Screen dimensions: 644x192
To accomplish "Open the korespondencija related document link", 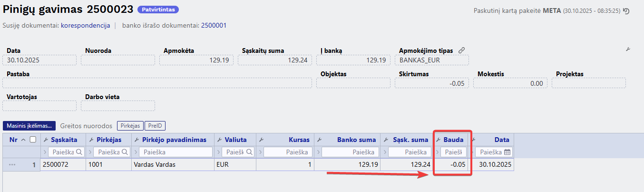I will tap(86, 25).
